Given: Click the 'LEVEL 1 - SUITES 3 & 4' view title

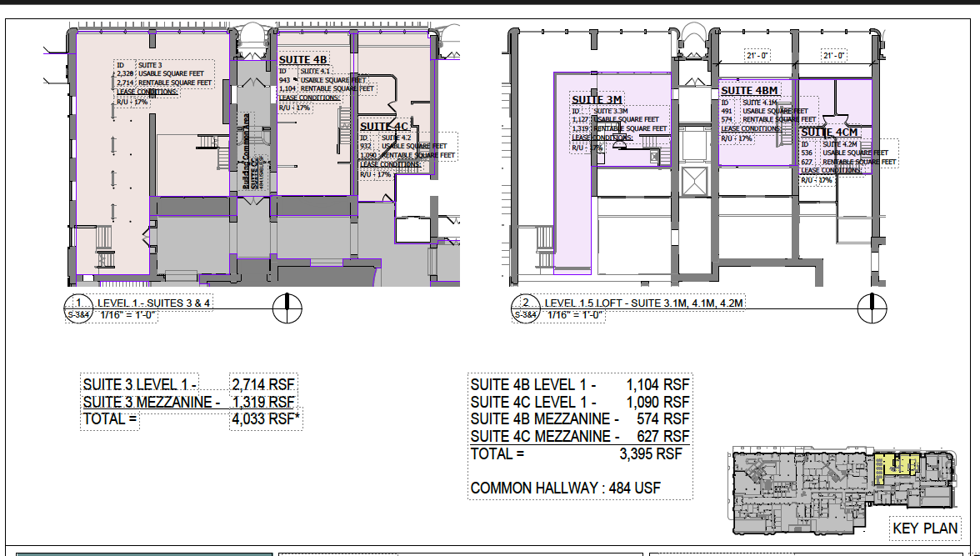Looking at the screenshot, I should 153,303.
